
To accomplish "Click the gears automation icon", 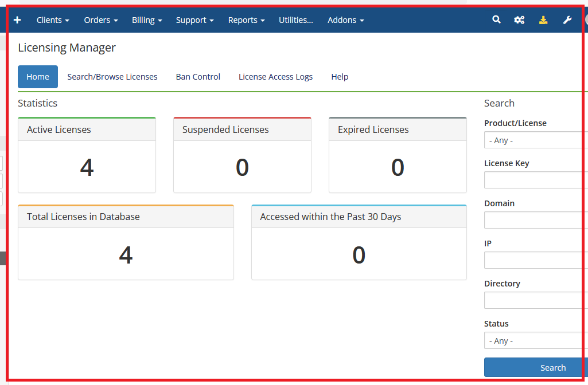I will [519, 20].
